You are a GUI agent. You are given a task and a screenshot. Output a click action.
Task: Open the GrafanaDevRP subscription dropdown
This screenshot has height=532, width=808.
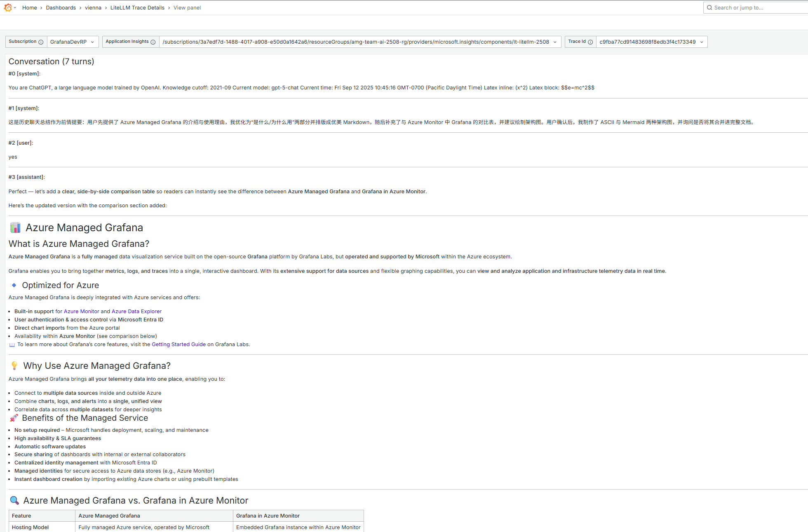[x=73, y=42]
